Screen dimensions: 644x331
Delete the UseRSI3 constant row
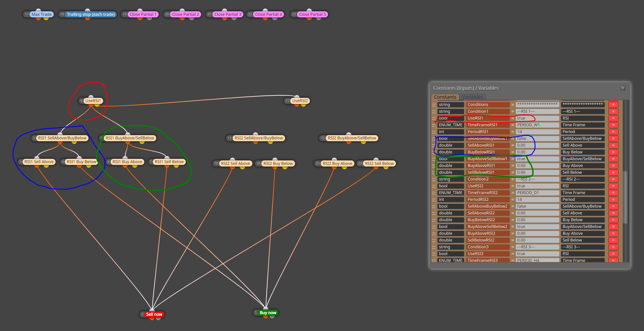(613, 254)
